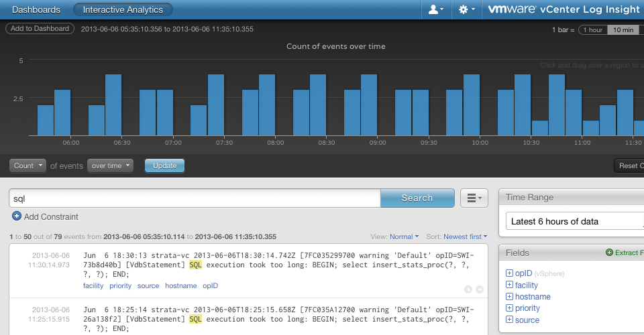
Task: Click the blue Add Constraint plus icon
Action: pyautogui.click(x=16, y=216)
